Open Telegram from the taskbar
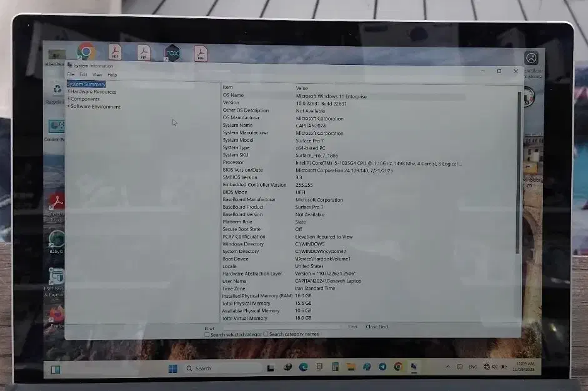This screenshot has width=588, height=391. pyautogui.click(x=382, y=367)
